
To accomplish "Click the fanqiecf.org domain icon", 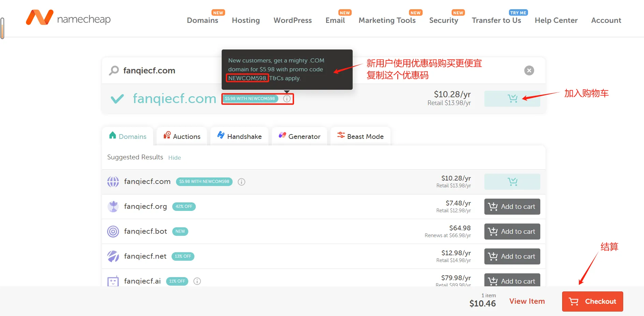I will [x=113, y=206].
